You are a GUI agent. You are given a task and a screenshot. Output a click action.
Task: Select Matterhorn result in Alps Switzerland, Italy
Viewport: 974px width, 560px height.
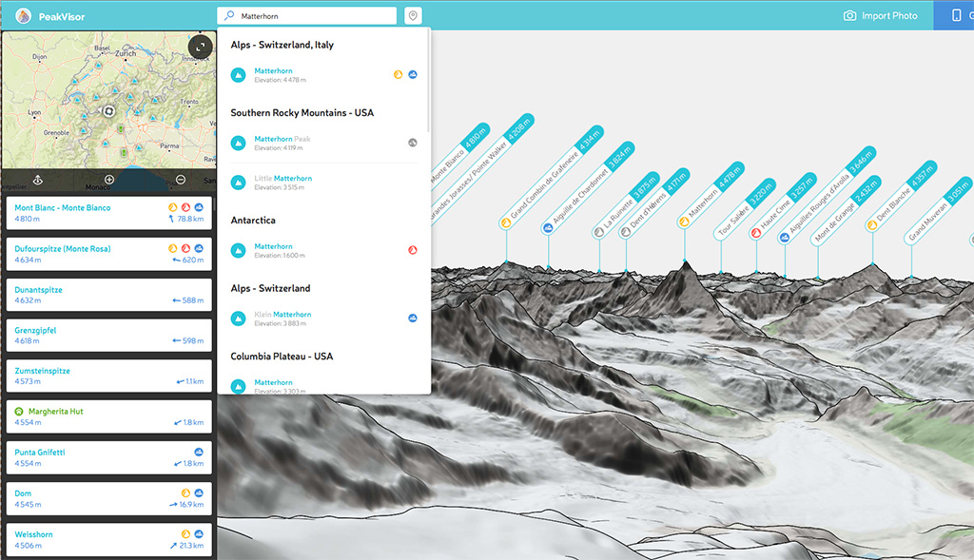[274, 71]
